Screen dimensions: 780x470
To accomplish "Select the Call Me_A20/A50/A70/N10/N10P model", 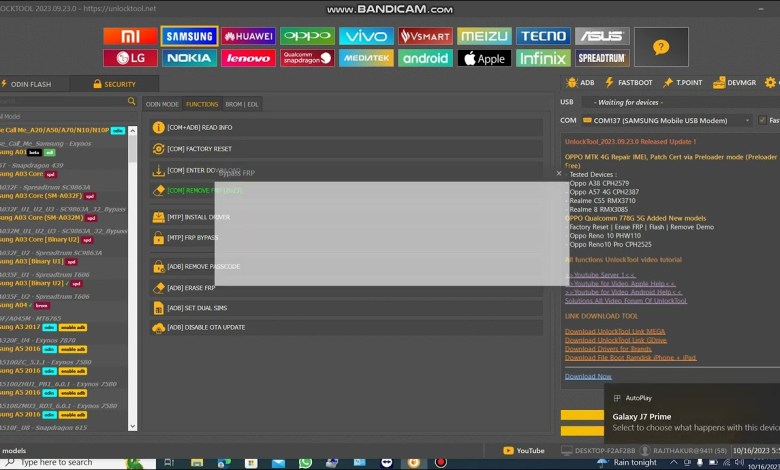I will [x=63, y=130].
